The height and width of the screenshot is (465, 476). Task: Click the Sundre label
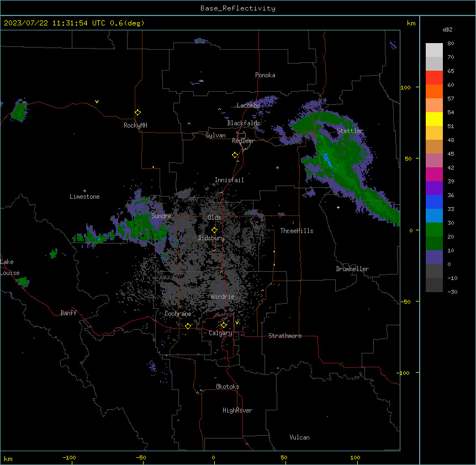[x=161, y=216]
